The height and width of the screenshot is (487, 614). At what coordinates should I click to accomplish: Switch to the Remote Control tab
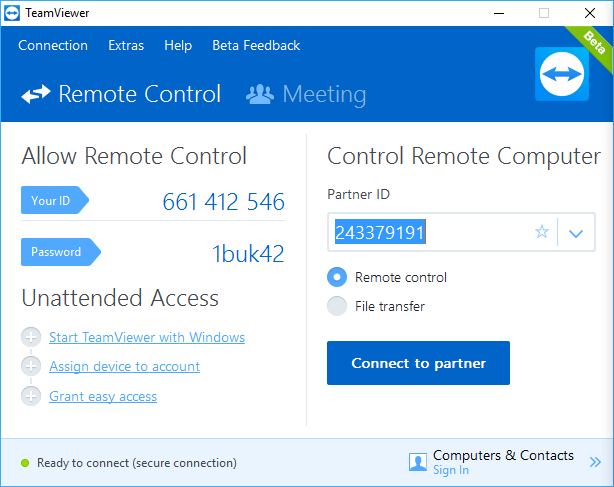(121, 94)
